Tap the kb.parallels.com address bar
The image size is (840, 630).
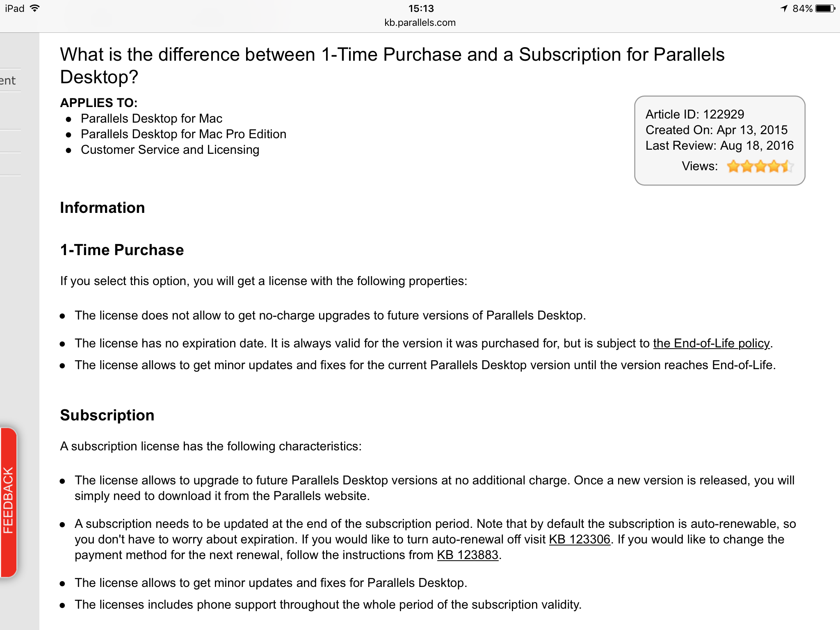pos(420,23)
